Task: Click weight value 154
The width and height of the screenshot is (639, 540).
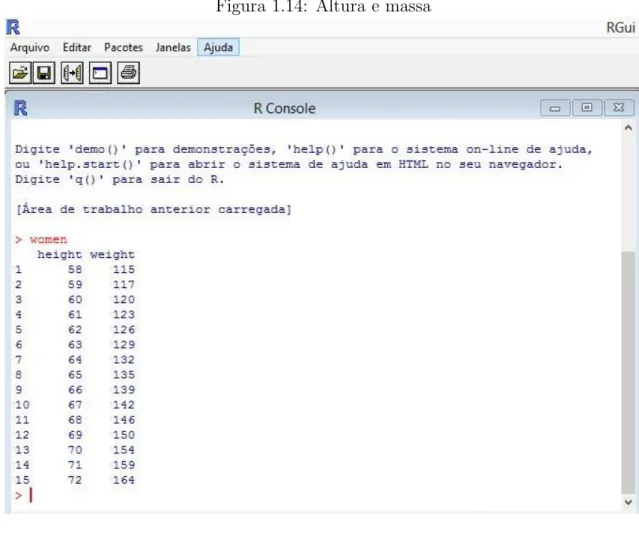Action: point(124,450)
